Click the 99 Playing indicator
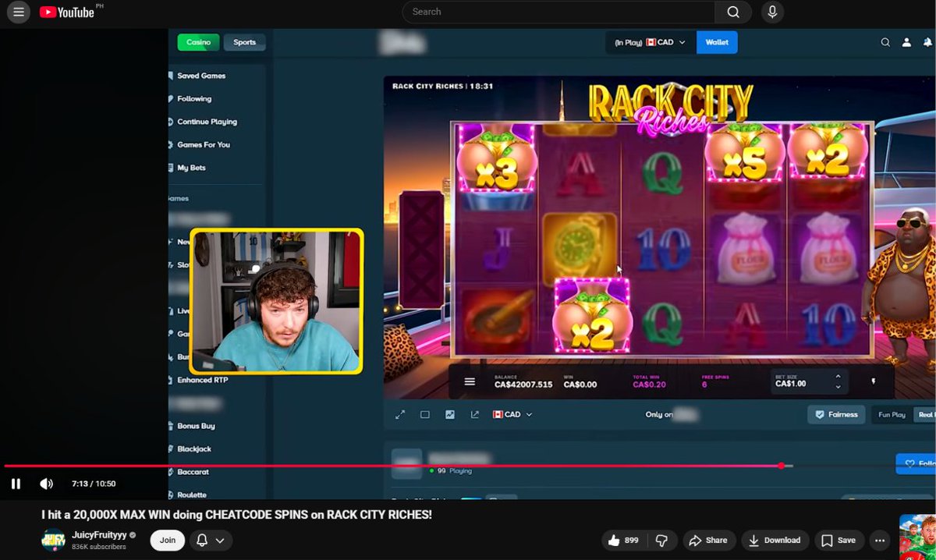 [451, 471]
